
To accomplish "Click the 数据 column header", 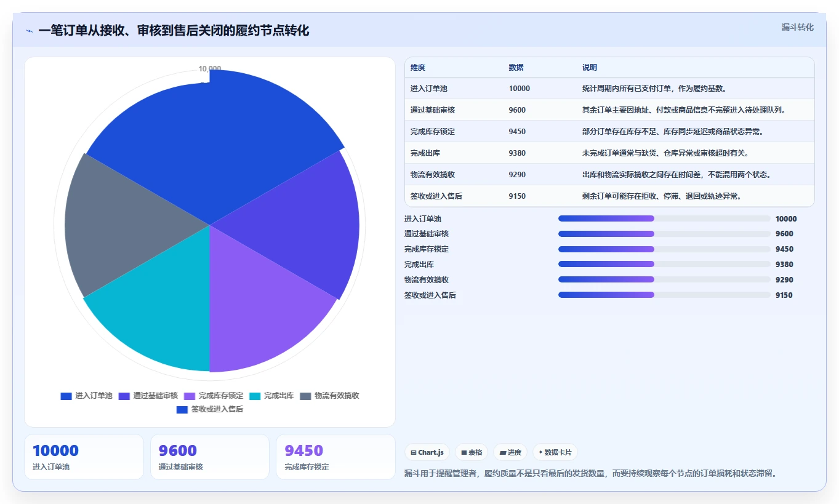I will coord(516,68).
